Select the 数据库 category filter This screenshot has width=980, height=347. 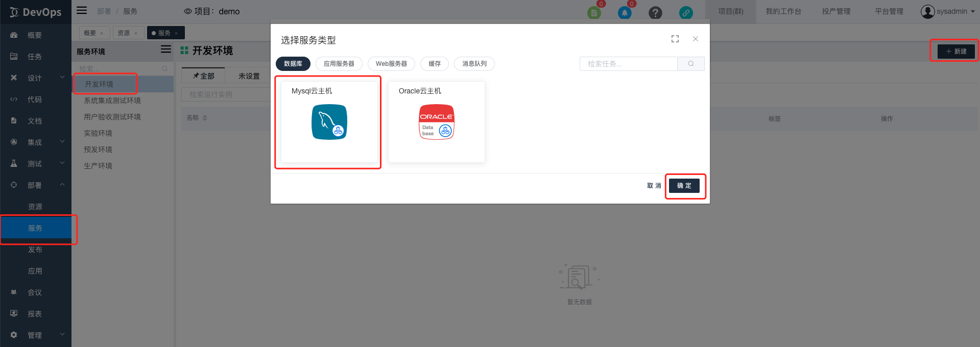293,64
